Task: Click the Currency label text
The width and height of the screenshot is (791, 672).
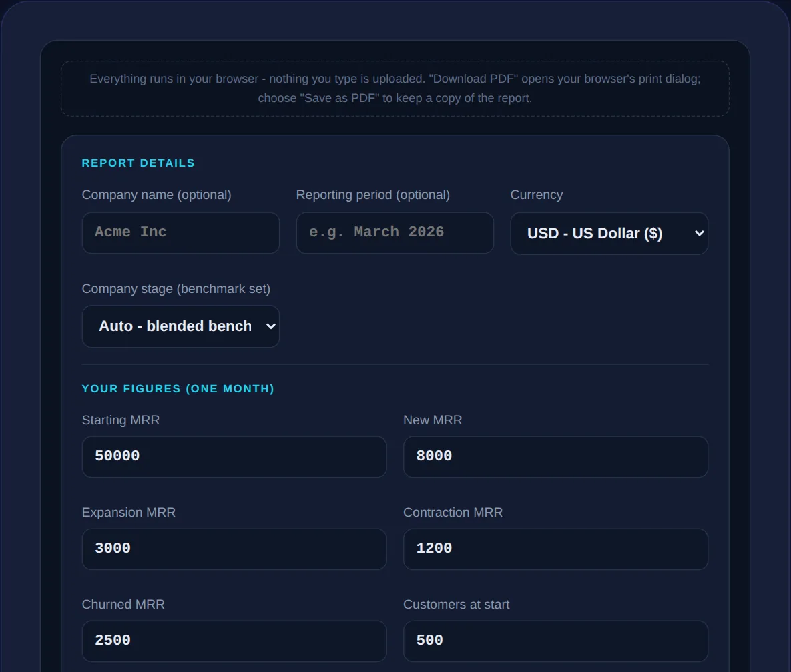Action: coord(536,195)
